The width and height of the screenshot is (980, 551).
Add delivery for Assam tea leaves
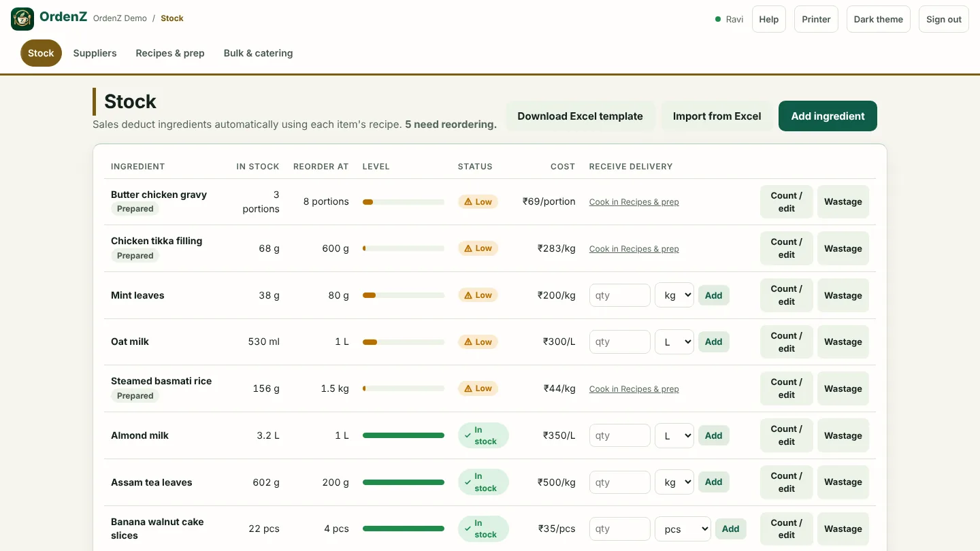[714, 482]
